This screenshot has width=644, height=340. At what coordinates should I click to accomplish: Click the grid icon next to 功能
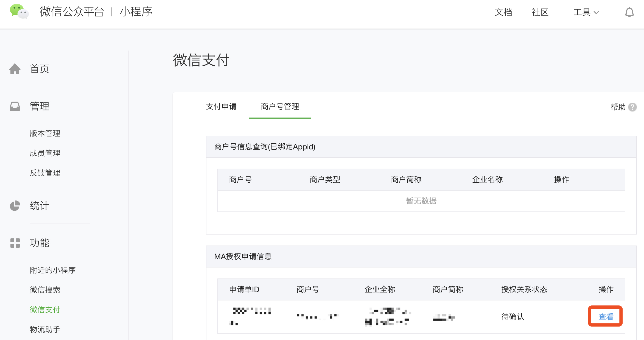tap(15, 243)
